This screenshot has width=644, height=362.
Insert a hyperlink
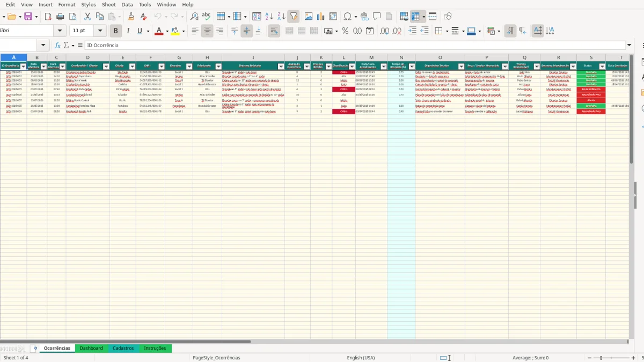[x=365, y=17]
